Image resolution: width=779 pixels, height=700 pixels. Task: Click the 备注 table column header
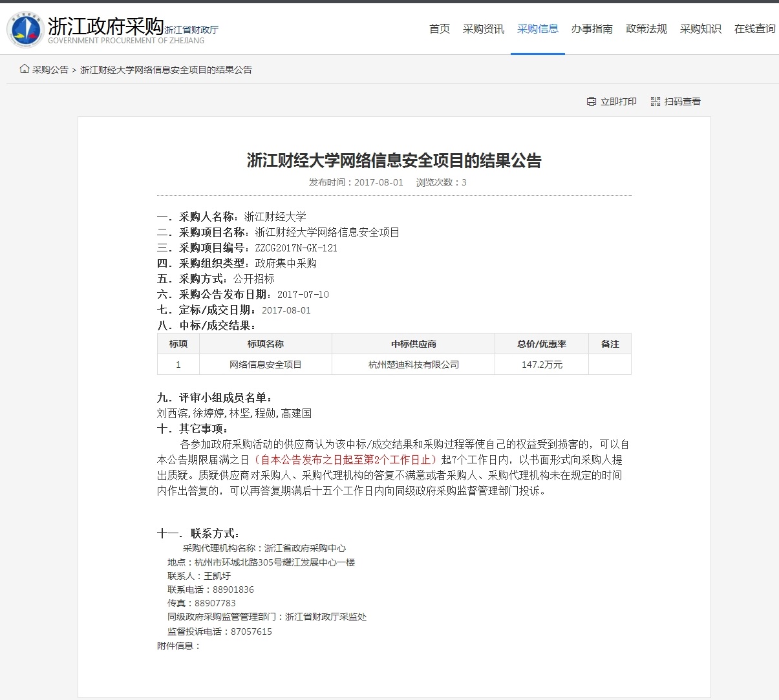tap(610, 344)
